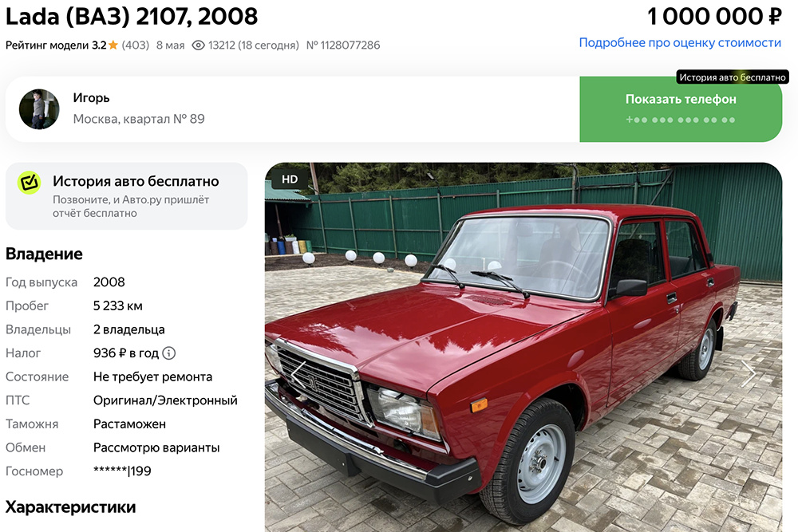798x532 pixels.
Task: Go to previous photo with left arrow
Action: coord(298,374)
